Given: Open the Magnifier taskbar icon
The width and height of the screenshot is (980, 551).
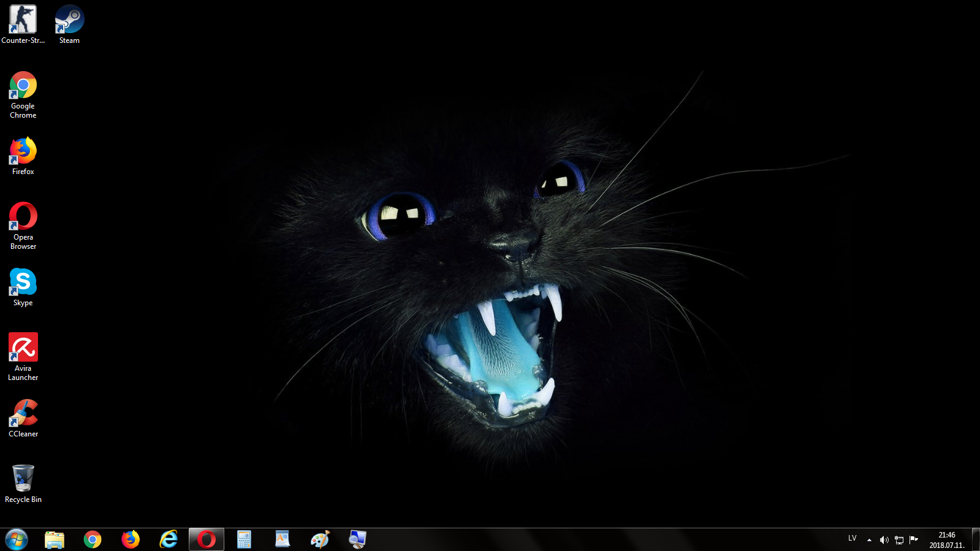Looking at the screenshot, I should coord(358,539).
